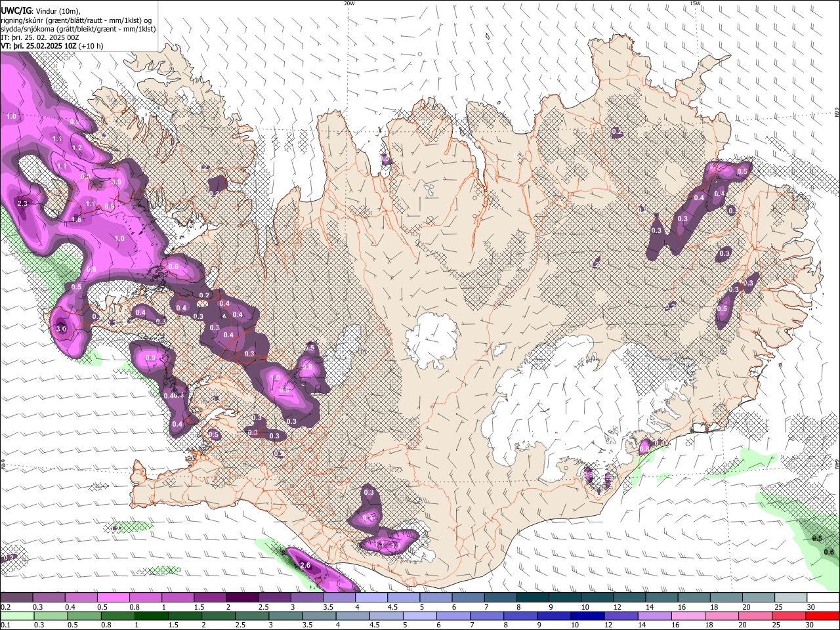Click the '3.0' precipitation value on the map

click(x=61, y=328)
